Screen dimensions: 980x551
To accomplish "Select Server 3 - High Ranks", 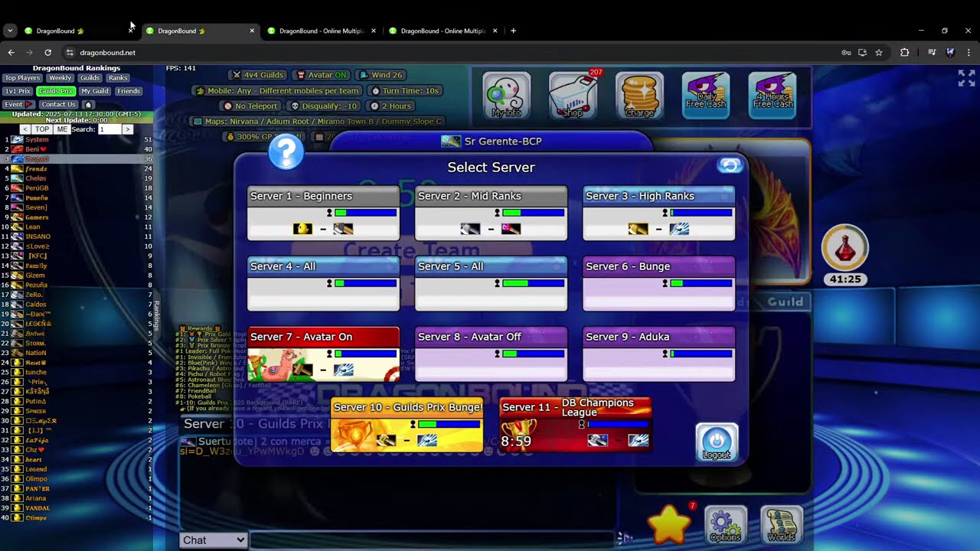I will [x=658, y=213].
